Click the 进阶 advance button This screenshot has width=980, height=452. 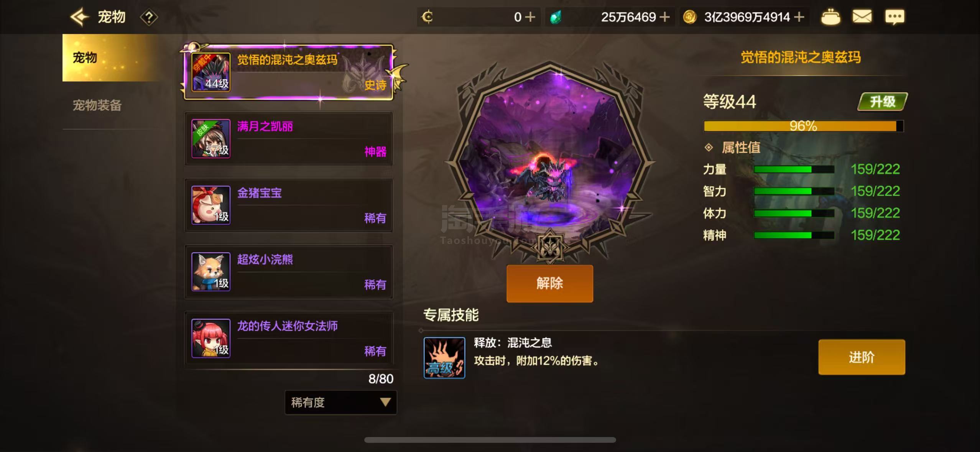[x=862, y=357]
